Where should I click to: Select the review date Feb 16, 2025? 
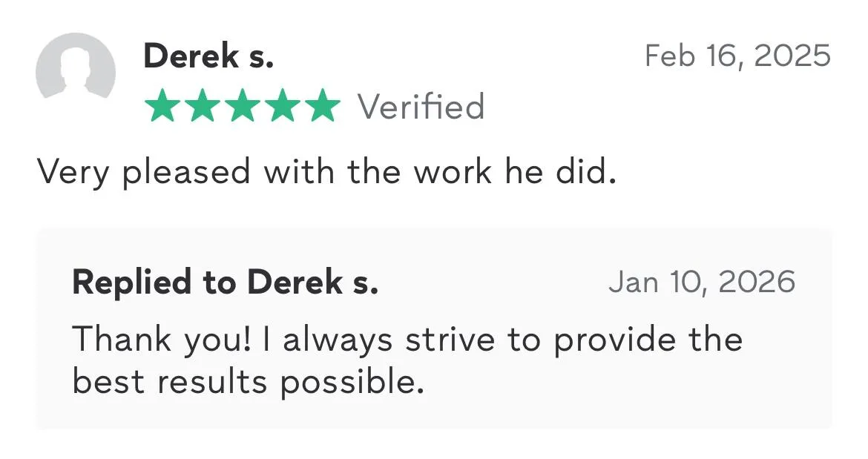pos(737,56)
